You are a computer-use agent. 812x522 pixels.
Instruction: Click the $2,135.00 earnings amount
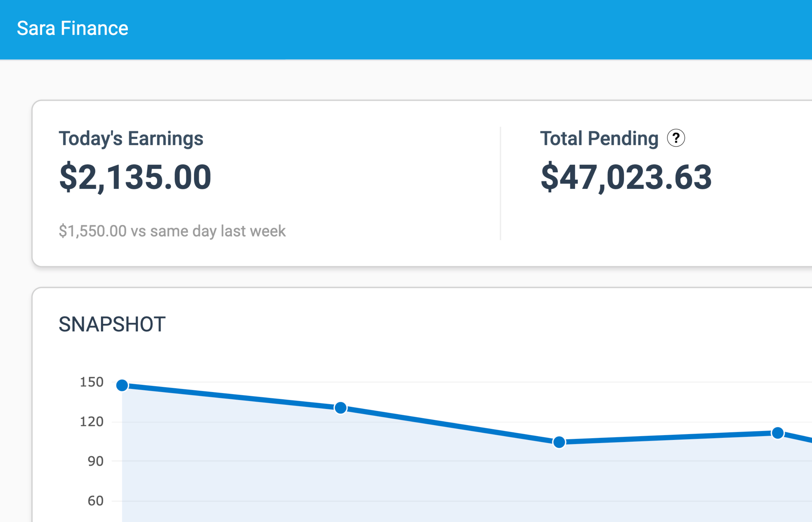(135, 177)
